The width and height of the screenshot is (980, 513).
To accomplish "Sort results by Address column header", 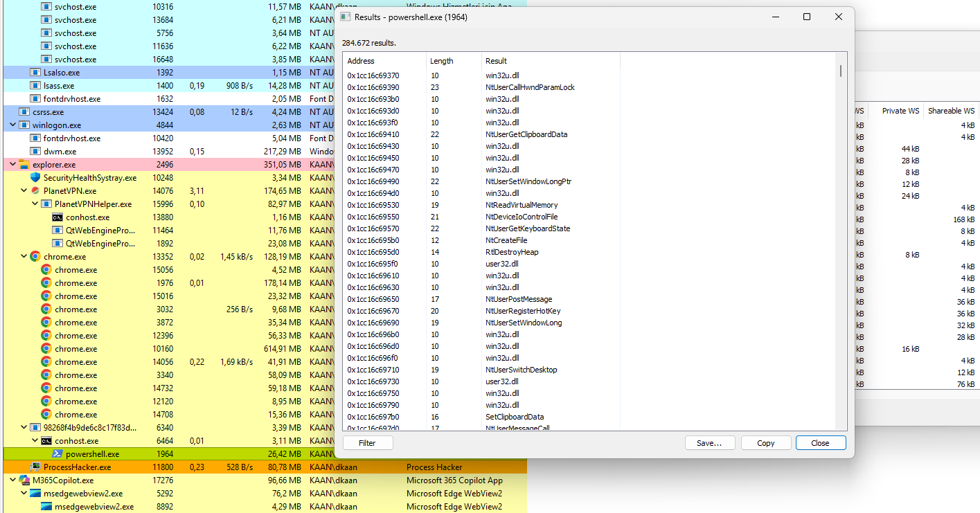I will [384, 61].
